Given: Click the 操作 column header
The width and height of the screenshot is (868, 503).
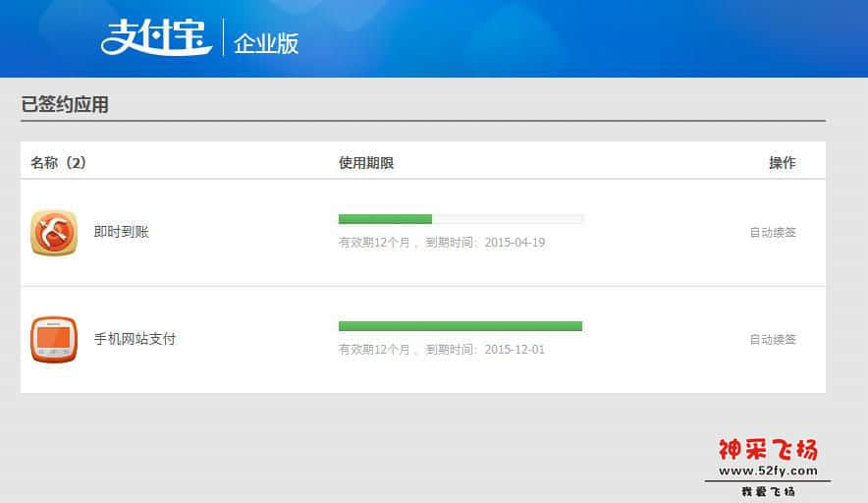Looking at the screenshot, I should point(783,163).
